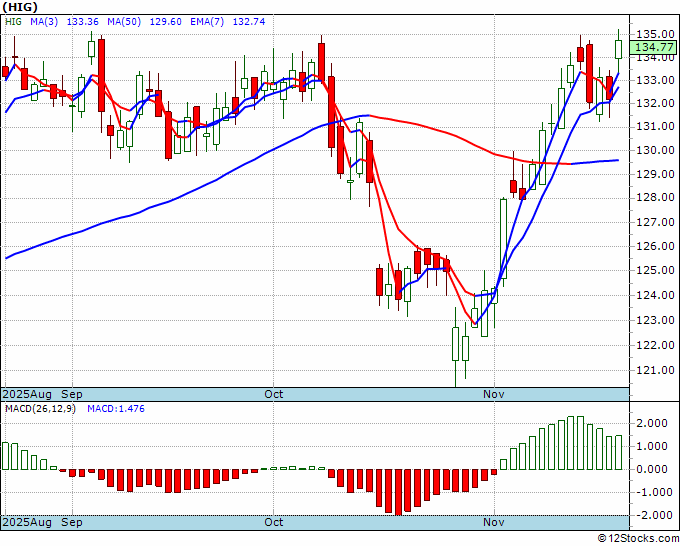
Task: Click the 131.00 price axis label
Action: click(x=655, y=127)
